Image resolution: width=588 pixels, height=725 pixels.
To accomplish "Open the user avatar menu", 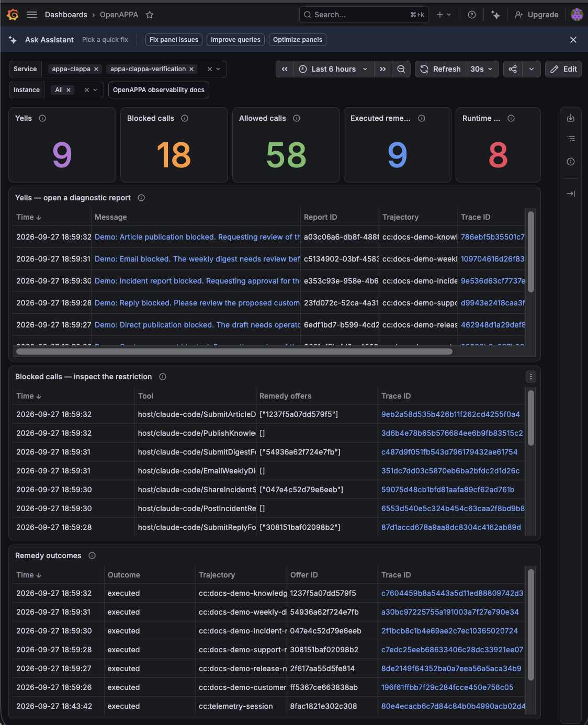I will point(576,15).
